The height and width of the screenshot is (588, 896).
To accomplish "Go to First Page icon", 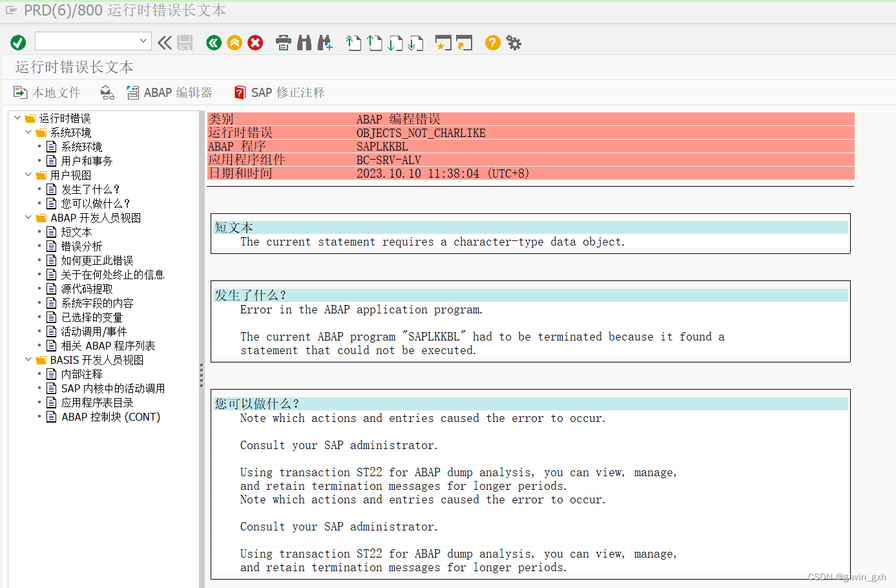I will pos(353,43).
